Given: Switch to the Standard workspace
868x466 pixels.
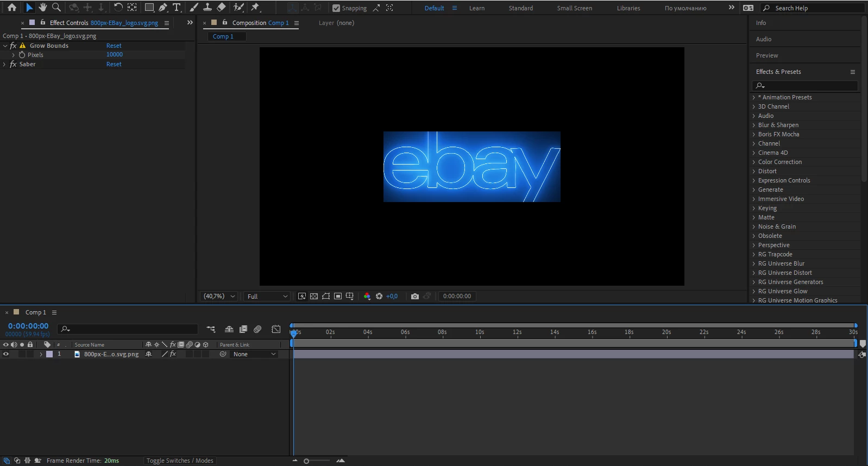Looking at the screenshot, I should click(x=521, y=8).
